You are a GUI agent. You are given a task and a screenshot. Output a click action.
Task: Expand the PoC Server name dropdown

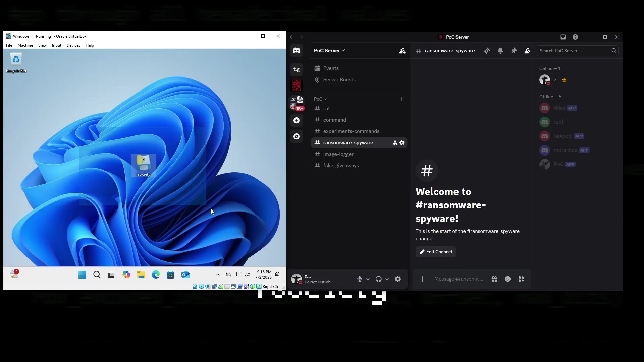329,51
